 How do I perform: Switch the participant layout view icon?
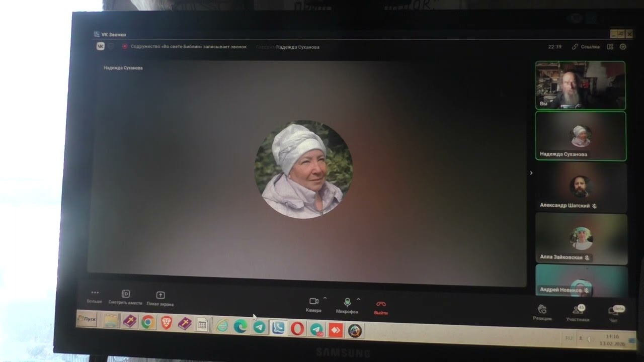click(610, 47)
